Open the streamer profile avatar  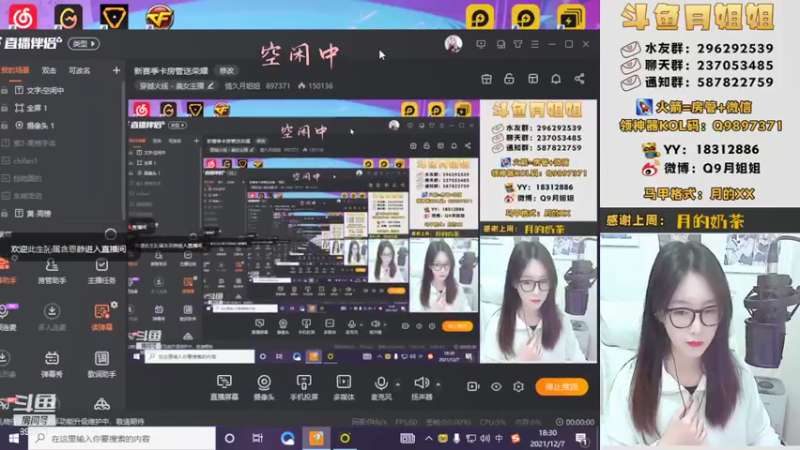453,44
